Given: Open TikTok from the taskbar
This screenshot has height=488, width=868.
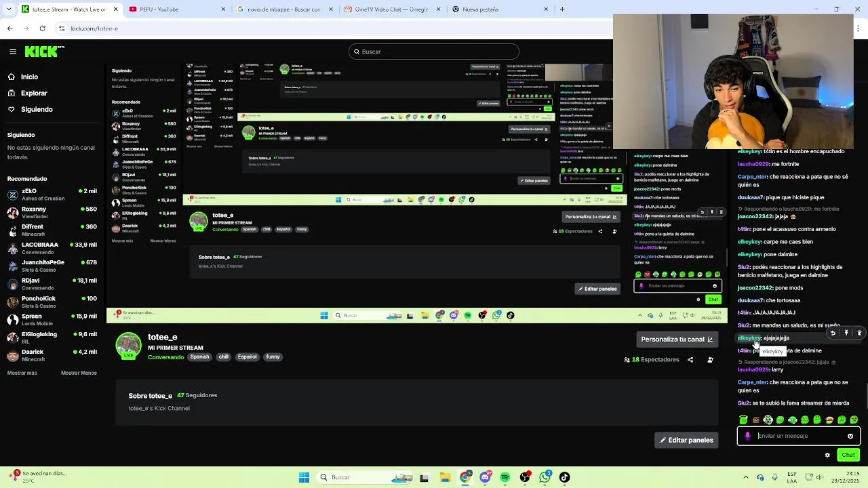Looking at the screenshot, I should pos(564,478).
